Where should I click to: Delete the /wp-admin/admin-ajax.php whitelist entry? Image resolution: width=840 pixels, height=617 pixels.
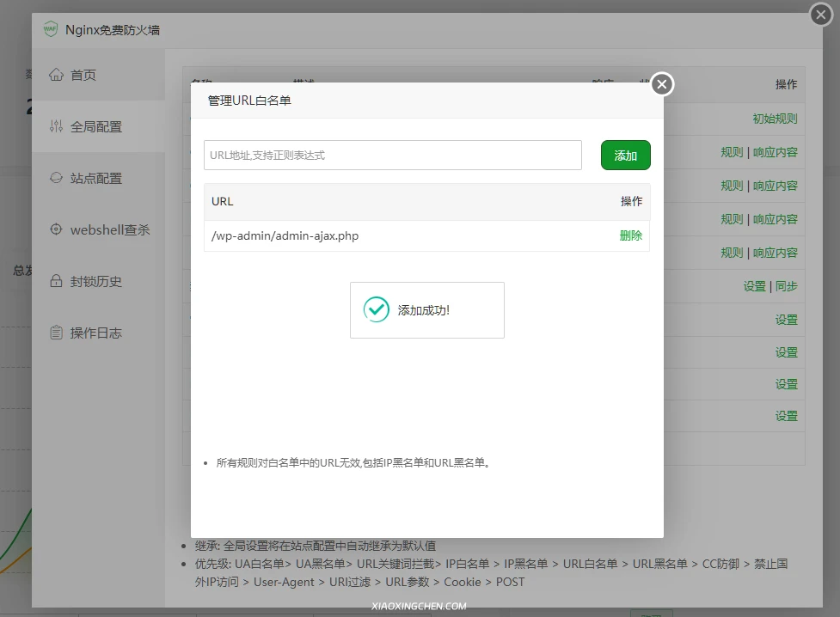point(630,235)
